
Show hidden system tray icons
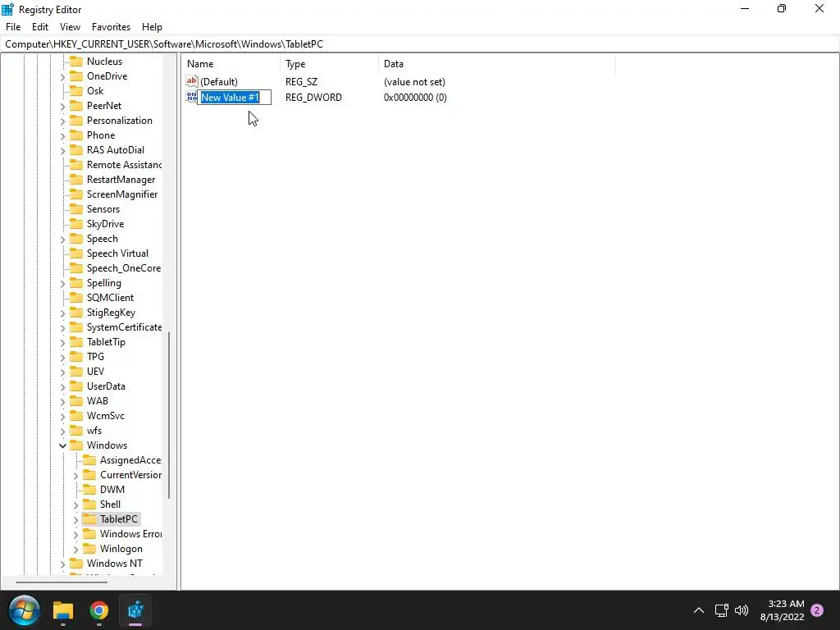[x=699, y=610]
